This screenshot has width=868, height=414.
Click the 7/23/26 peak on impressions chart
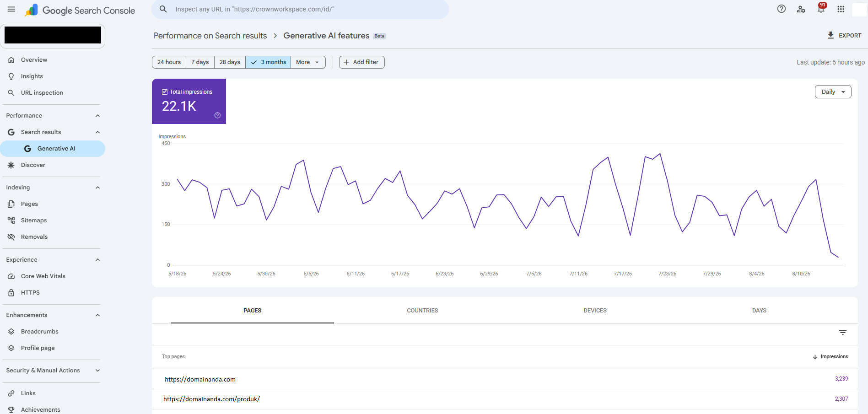tap(660, 154)
